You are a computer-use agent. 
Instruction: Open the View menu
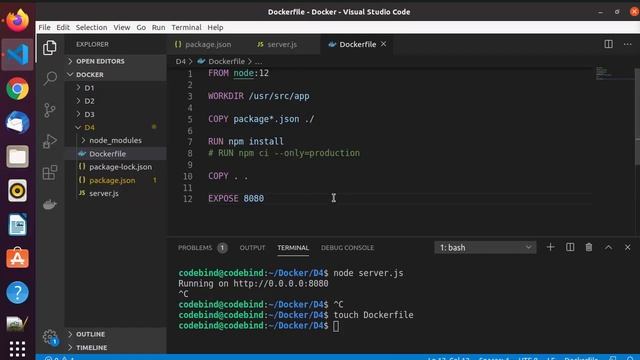(122, 27)
